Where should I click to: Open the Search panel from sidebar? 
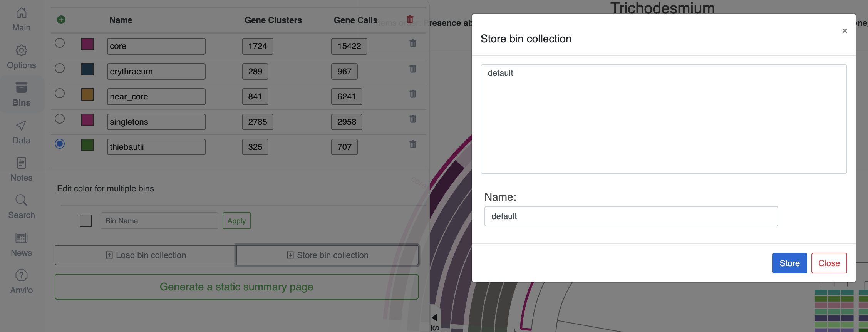tap(22, 207)
